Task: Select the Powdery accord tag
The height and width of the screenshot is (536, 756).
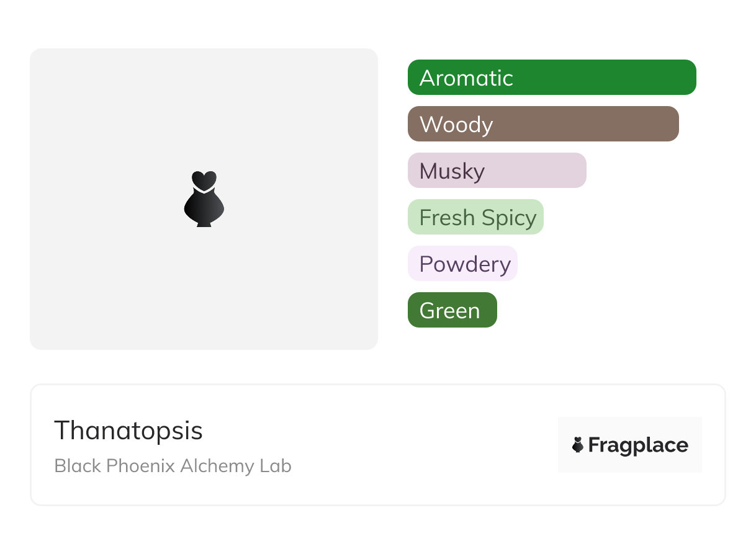Action: 462,264
